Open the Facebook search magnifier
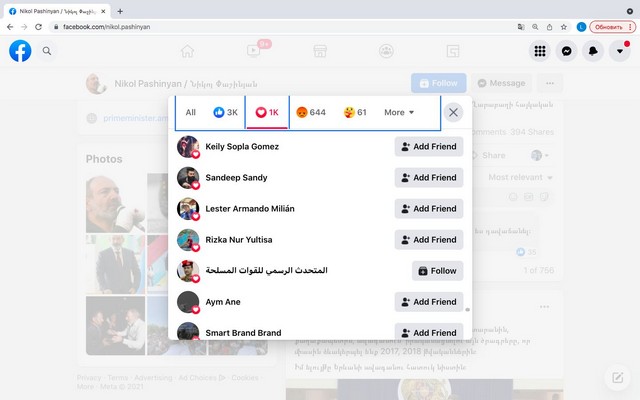The height and width of the screenshot is (400, 640). point(47,51)
